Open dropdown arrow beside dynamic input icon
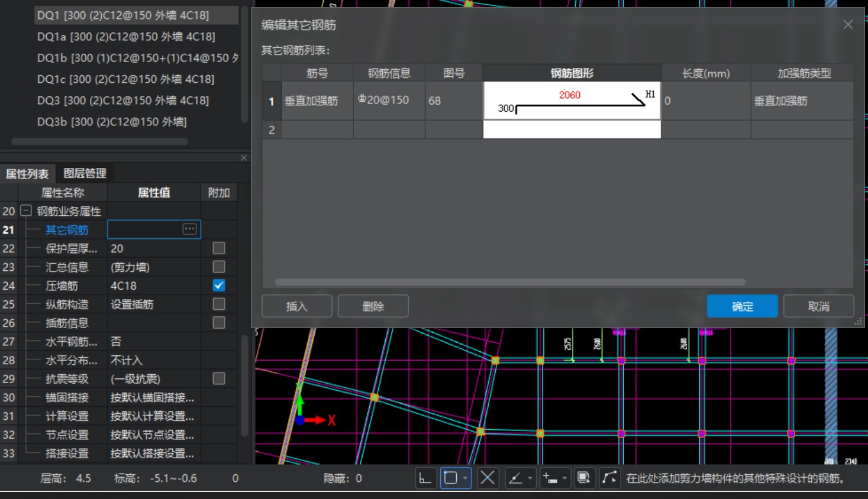Viewport: 868px width, 499px height. (x=564, y=478)
